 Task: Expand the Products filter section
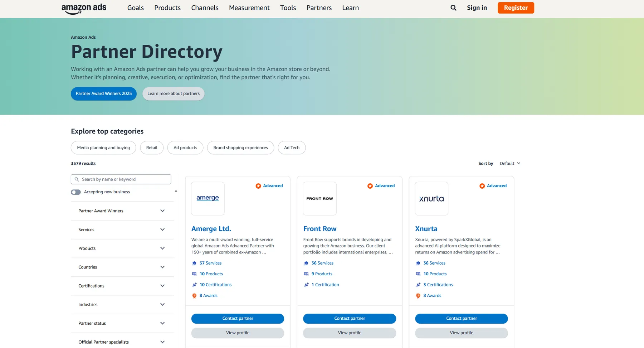coord(122,248)
